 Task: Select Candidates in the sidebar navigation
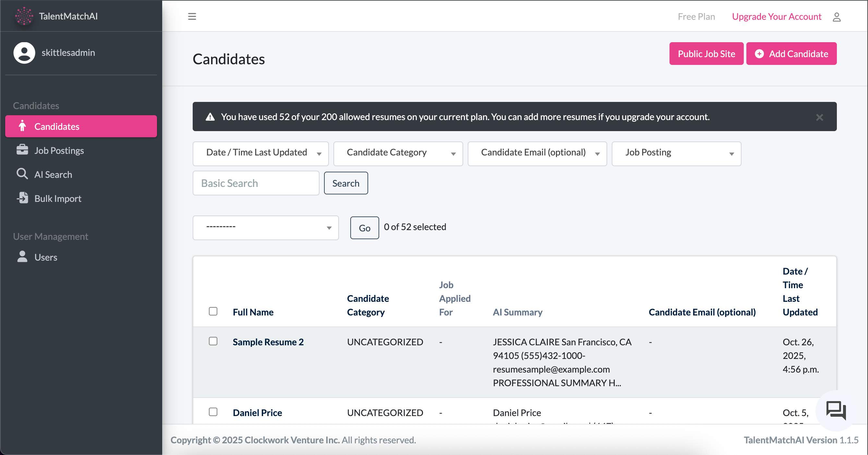click(57, 126)
